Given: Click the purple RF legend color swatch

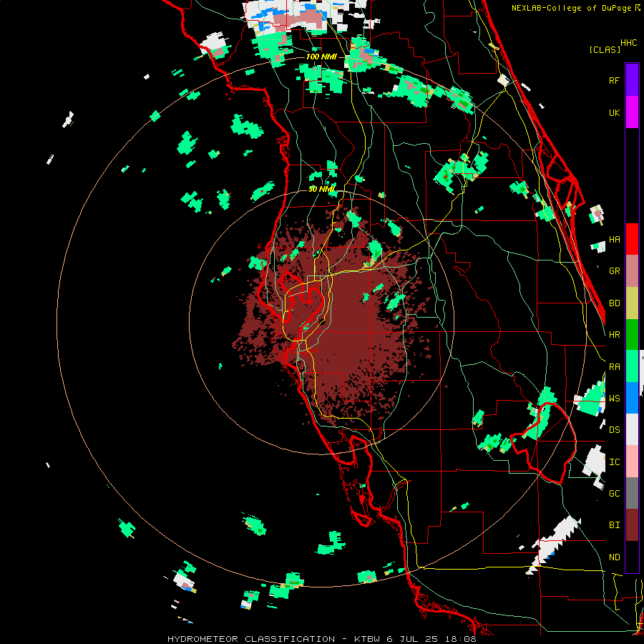Looking at the screenshot, I should pos(632,79).
